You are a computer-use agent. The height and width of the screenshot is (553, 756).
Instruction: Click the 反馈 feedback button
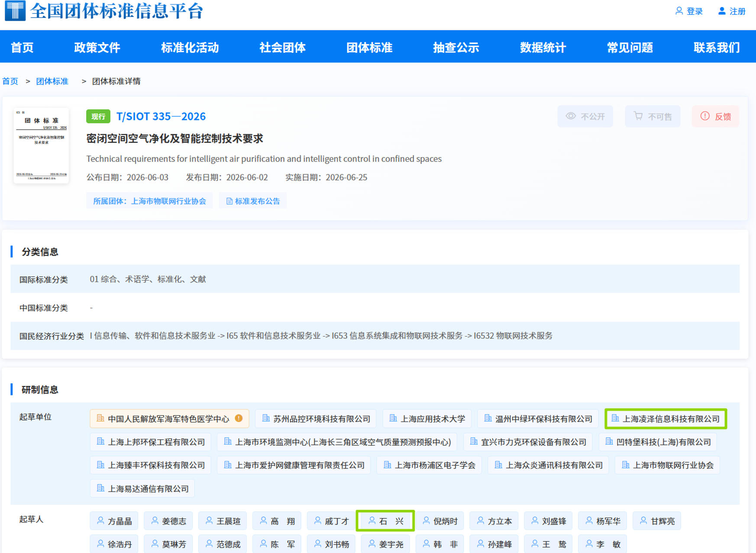coord(715,116)
